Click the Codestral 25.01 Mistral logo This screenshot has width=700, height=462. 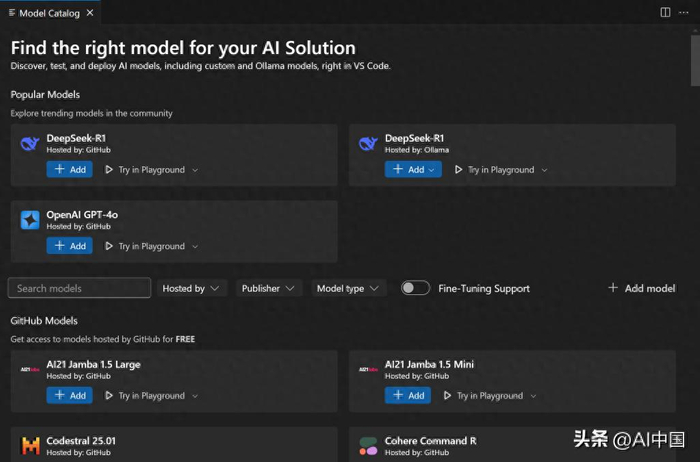30,446
